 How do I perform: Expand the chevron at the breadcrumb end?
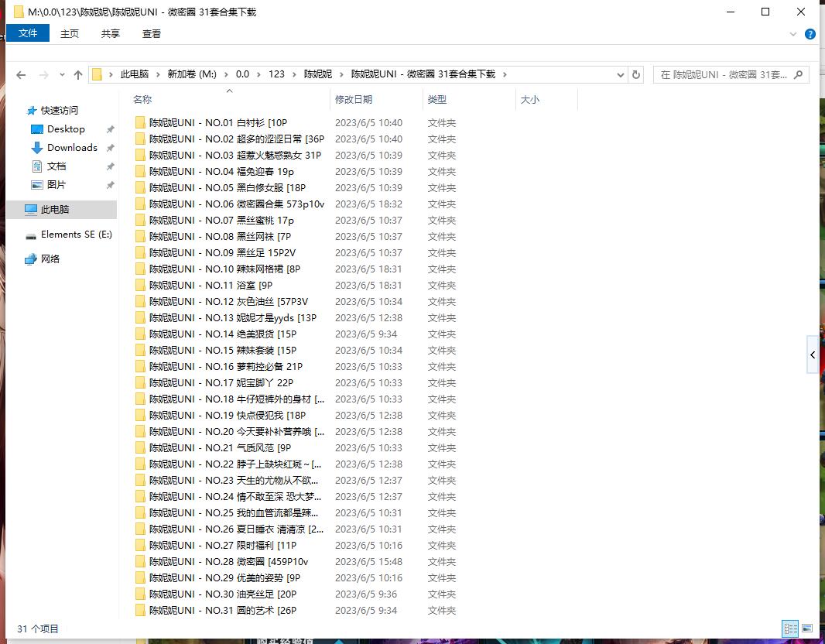(x=505, y=75)
